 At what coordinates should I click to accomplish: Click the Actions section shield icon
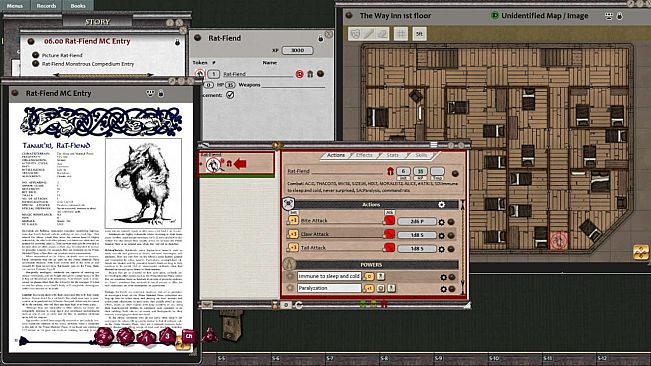click(289, 204)
